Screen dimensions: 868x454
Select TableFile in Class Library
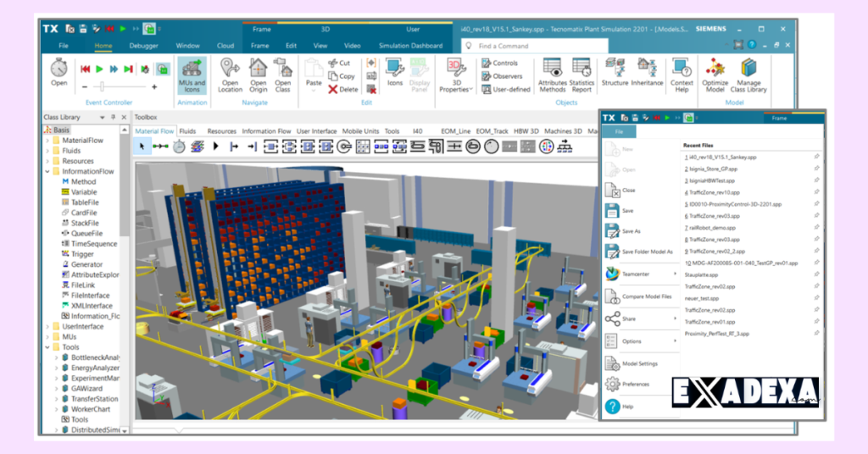(x=81, y=202)
